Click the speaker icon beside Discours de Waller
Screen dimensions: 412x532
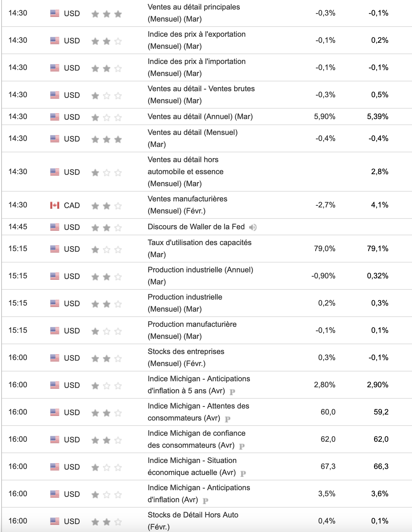click(x=253, y=227)
